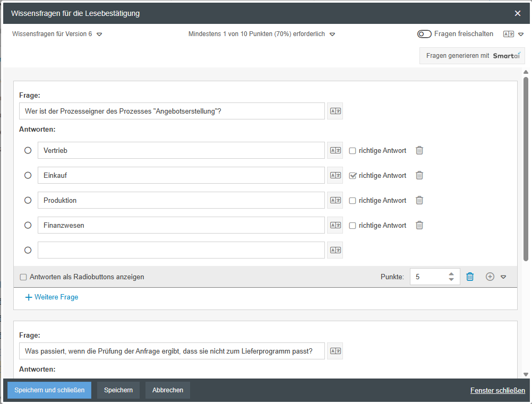This screenshot has width=532, height=404.
Task: Select the radio button next to Produktion
Action: 28,200
